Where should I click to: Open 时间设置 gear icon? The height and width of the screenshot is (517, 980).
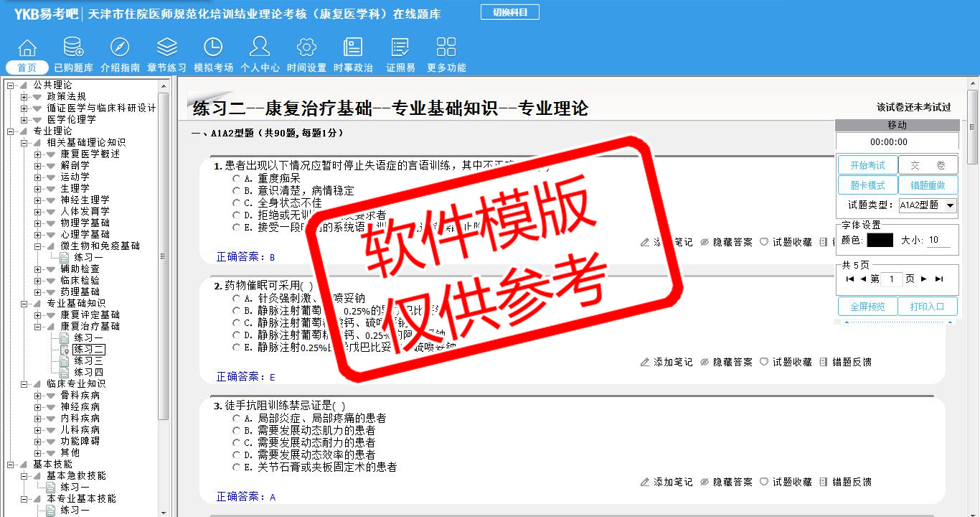click(x=306, y=48)
